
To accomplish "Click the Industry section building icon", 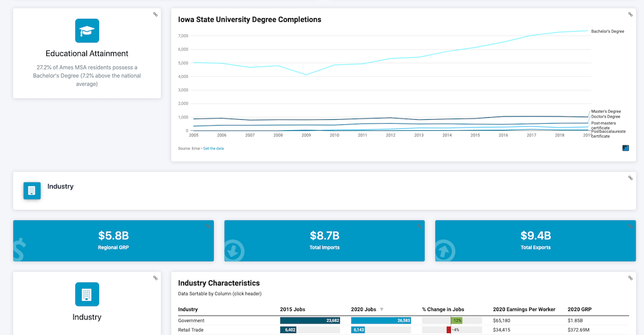I will pyautogui.click(x=32, y=191).
